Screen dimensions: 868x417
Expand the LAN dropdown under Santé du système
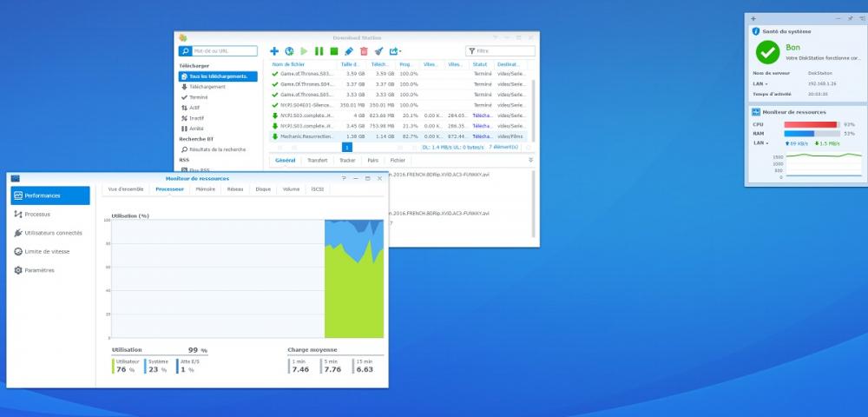click(x=759, y=84)
